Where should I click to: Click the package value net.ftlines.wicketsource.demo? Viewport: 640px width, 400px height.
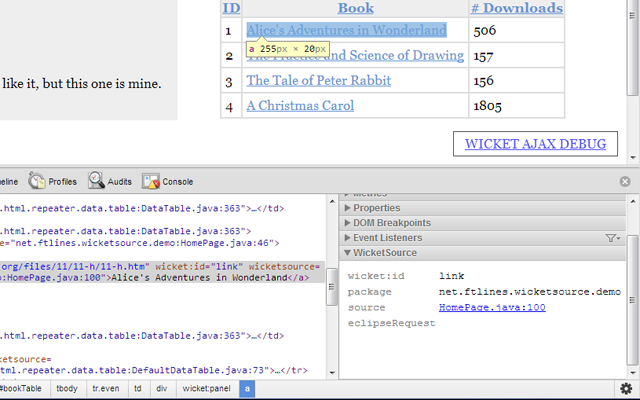click(530, 292)
